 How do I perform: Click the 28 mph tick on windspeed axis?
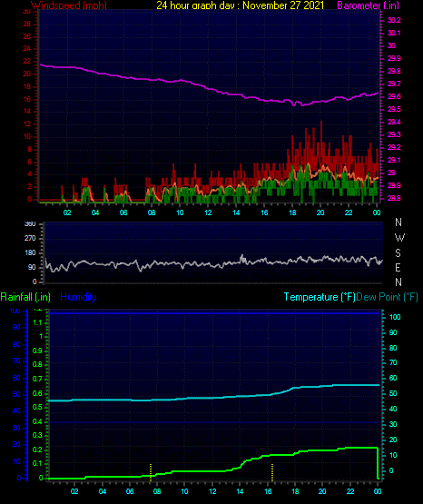click(x=27, y=25)
